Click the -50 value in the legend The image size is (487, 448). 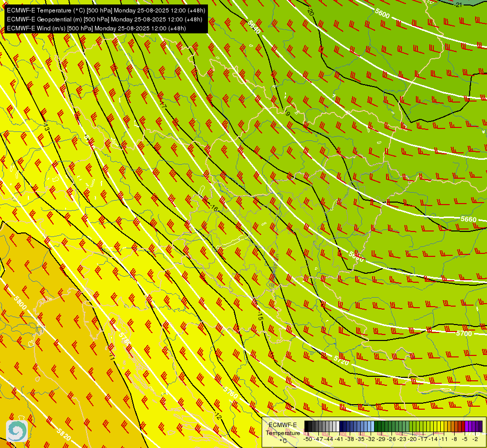point(308,439)
